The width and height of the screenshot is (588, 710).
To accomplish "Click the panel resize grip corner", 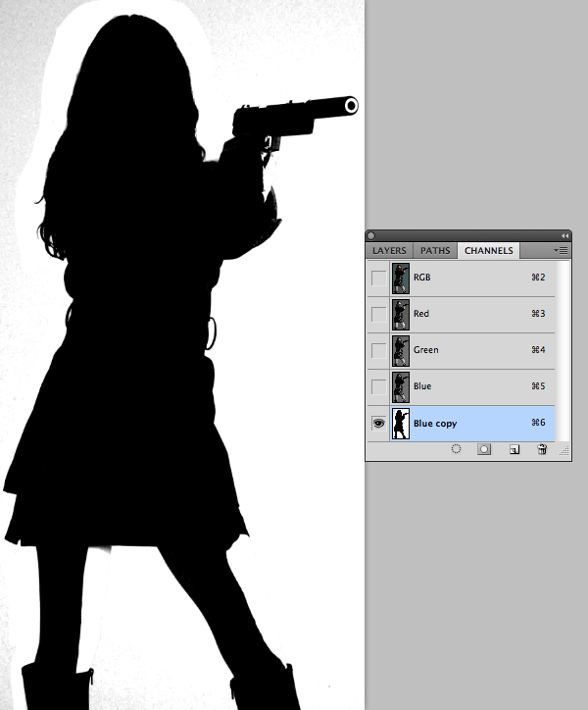I will click(564, 451).
